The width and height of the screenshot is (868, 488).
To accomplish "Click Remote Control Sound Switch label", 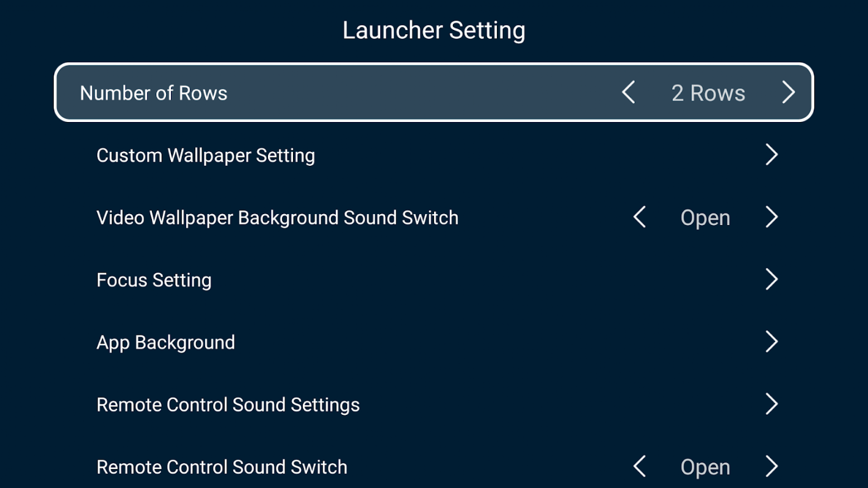I will coord(222,467).
